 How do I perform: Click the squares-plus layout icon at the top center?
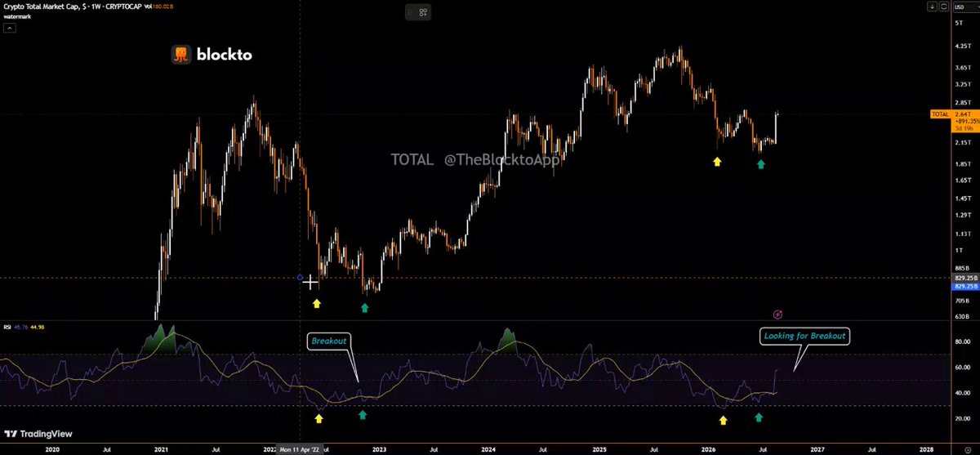click(423, 12)
